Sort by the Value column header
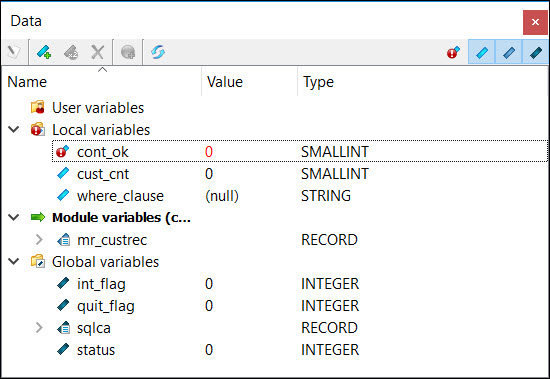 tap(225, 82)
